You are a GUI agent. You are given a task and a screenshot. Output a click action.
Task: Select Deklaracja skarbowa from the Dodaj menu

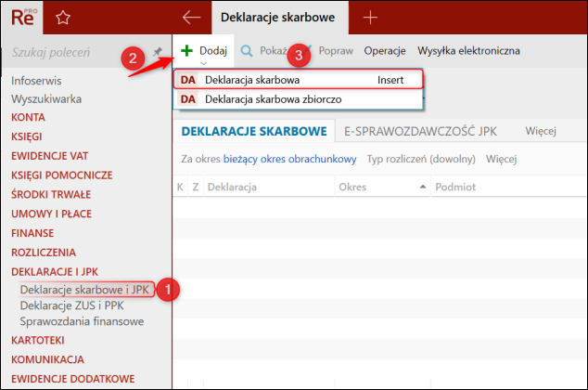pyautogui.click(x=299, y=80)
